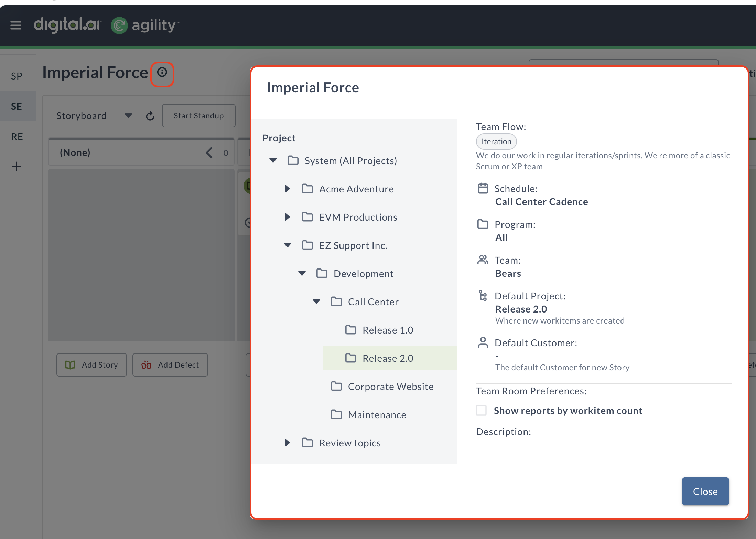The width and height of the screenshot is (756, 539).
Task: Click the Start Standup button
Action: [199, 116]
